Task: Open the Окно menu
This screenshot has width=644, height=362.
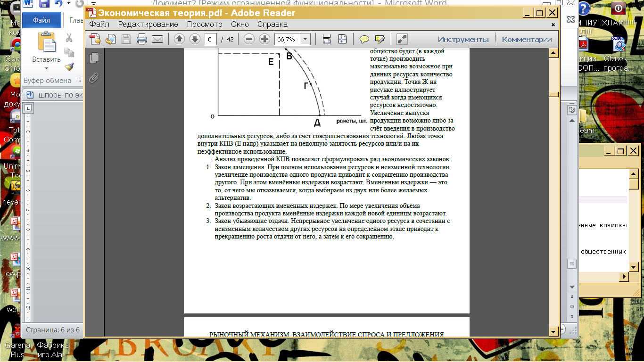Action: tap(240, 25)
